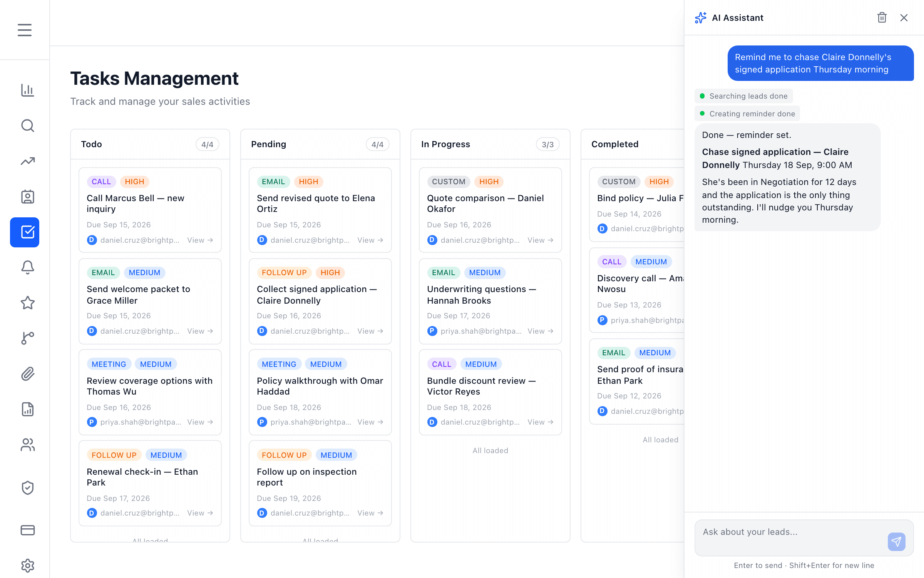Open the hamburger menu in the sidebar
Image resolution: width=924 pixels, height=578 pixels.
(x=25, y=30)
